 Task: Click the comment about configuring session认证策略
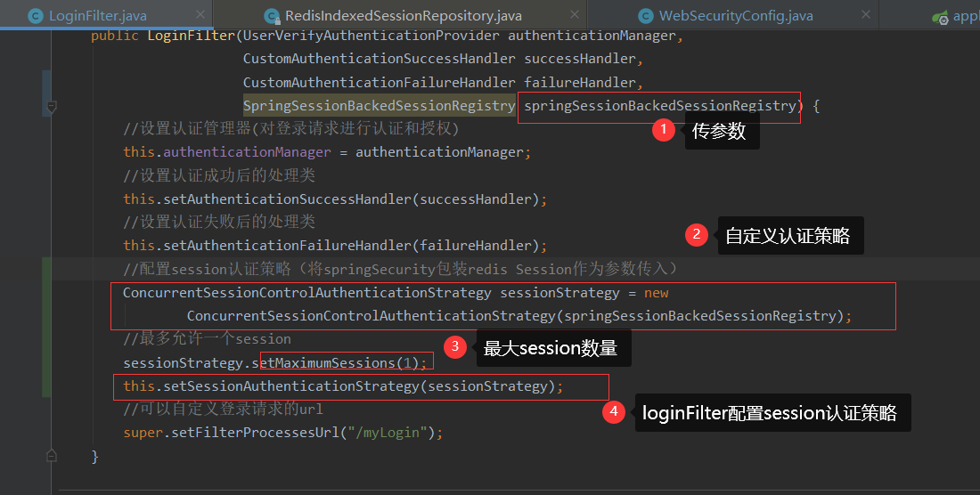(x=401, y=269)
